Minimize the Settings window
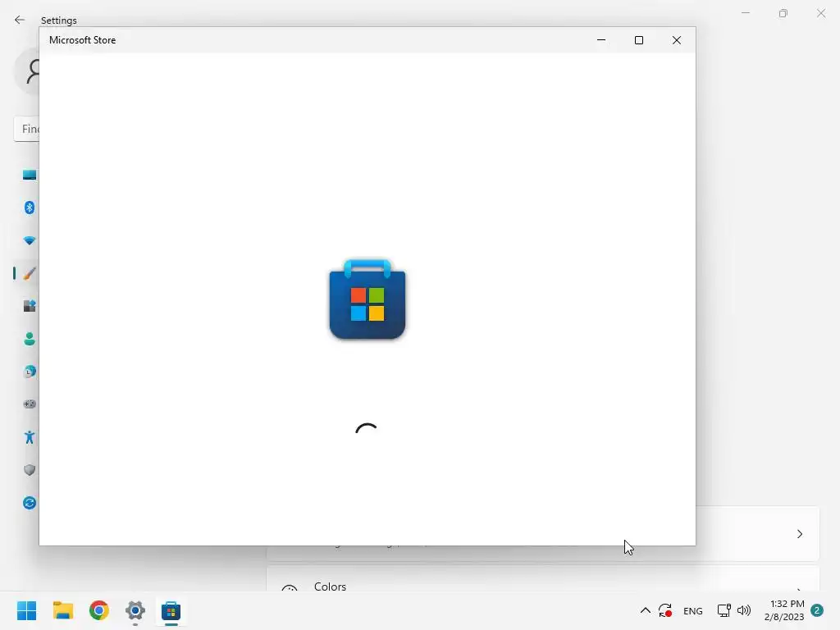 [x=745, y=13]
